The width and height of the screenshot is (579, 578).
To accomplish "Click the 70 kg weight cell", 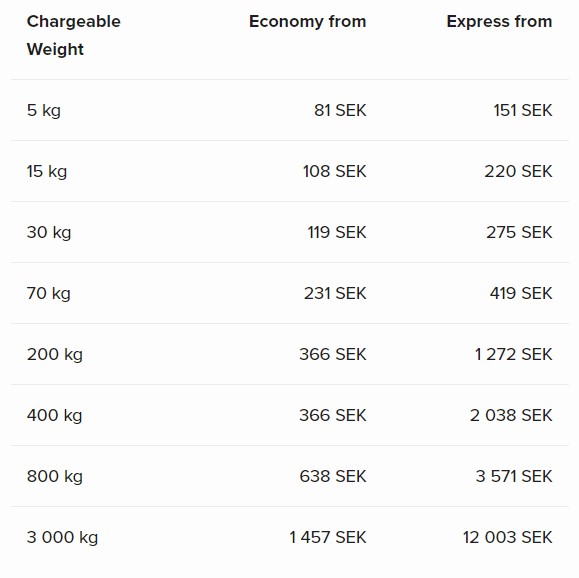I will tap(49, 293).
